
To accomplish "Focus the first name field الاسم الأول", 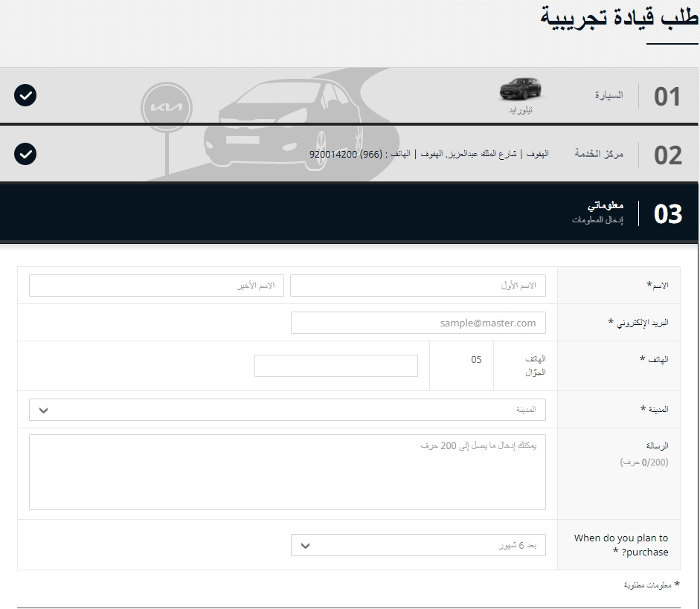I will [417, 286].
